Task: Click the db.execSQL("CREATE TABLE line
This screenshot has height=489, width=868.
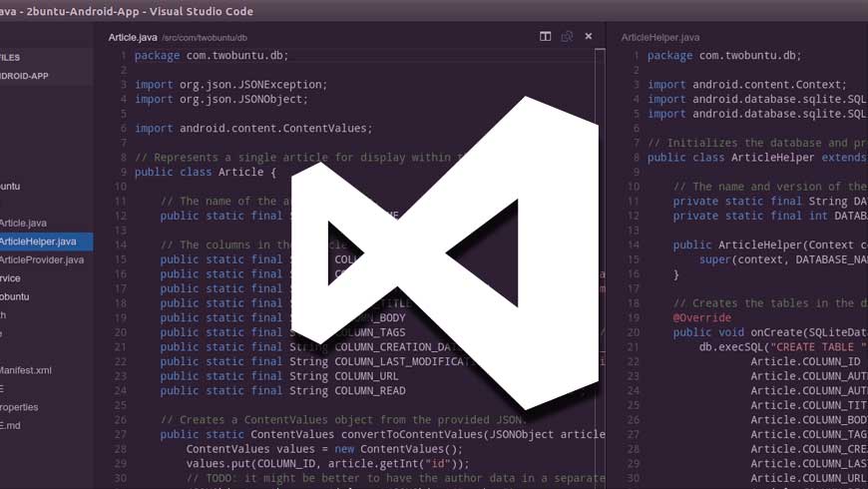Action: click(783, 347)
